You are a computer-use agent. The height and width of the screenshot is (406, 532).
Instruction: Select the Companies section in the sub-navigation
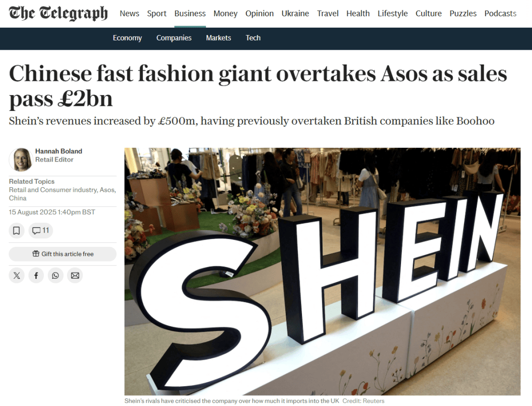(x=174, y=38)
